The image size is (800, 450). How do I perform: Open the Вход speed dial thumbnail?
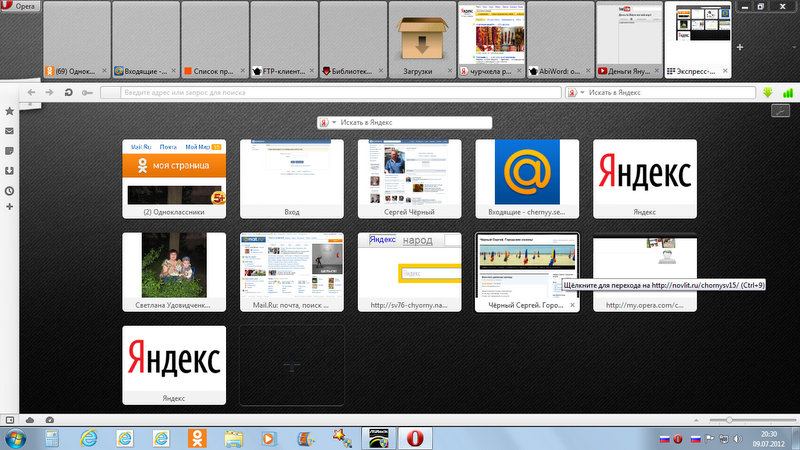[x=292, y=179]
